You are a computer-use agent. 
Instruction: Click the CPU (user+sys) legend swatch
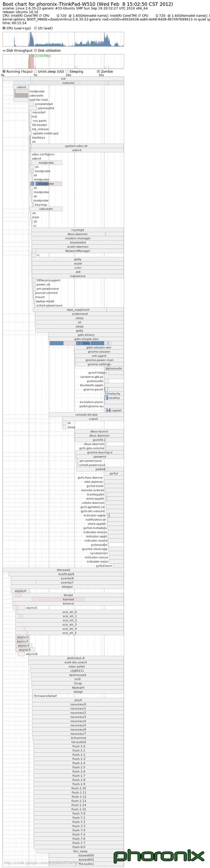[x=4, y=28]
